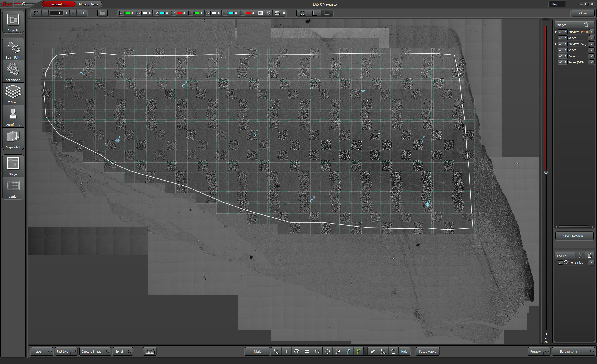Image resolution: width=597 pixels, height=364 pixels.
Task: Click the Focus Map button
Action: [427, 351]
